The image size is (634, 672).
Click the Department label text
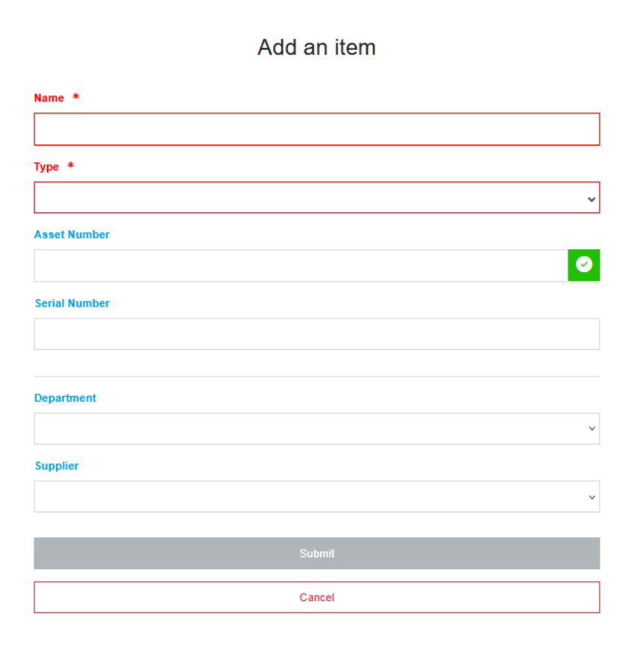(66, 398)
